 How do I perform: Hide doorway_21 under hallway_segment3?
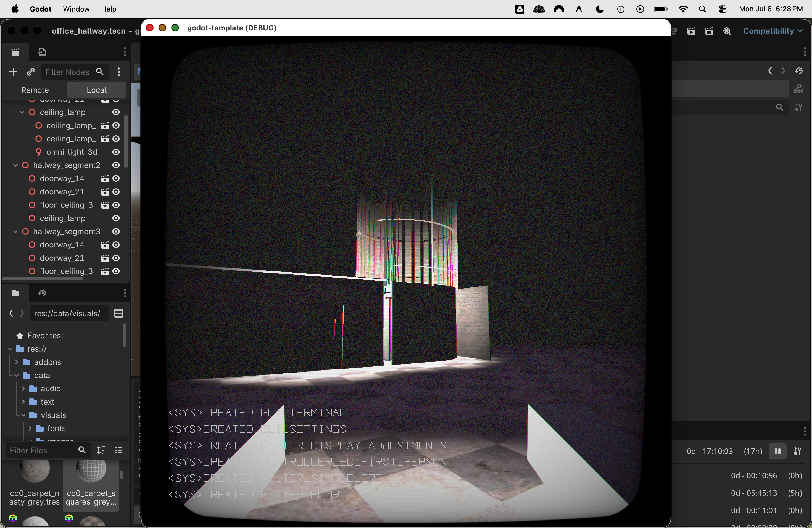tap(116, 258)
